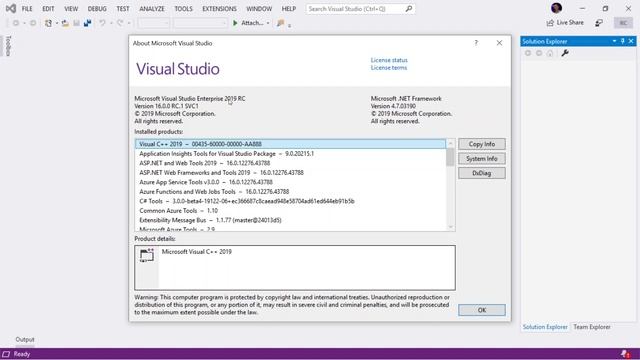Open the FILE menu
640x360 pixels.
click(x=27, y=9)
